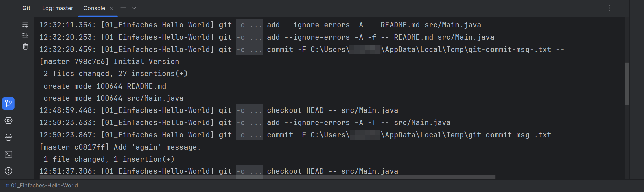Click 01_Einfaches-Hello-World project in status bar
The image size is (644, 192).
pyautogui.click(x=42, y=186)
